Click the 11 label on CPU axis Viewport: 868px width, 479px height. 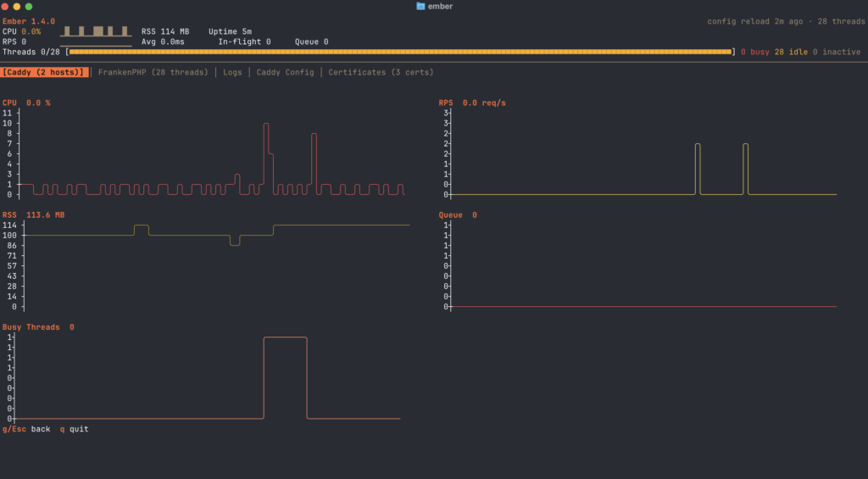(x=7, y=113)
